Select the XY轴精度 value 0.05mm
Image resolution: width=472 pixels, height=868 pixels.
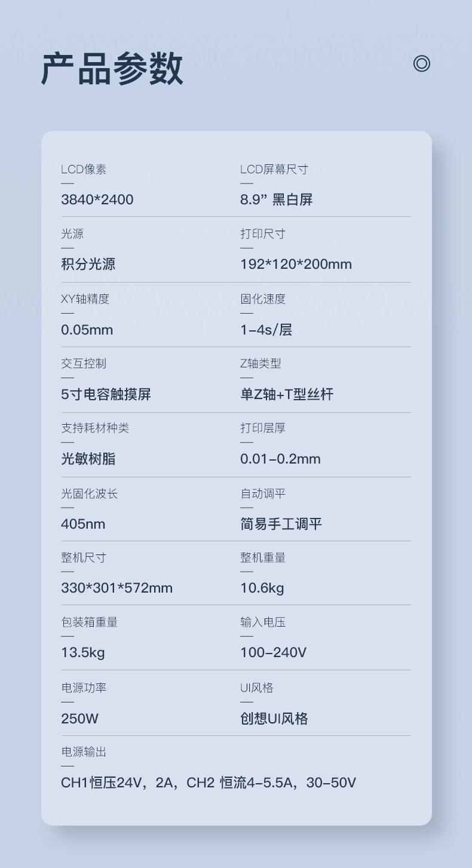click(87, 330)
